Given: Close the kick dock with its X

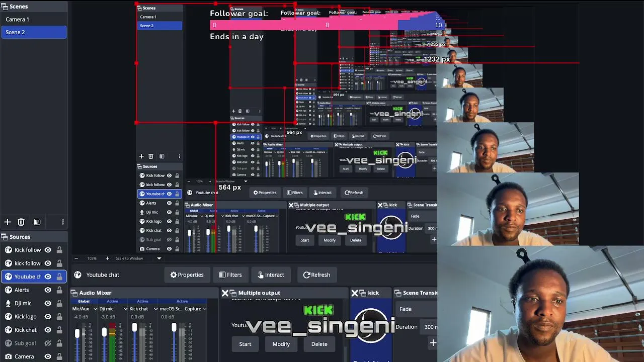Looking at the screenshot, I should coord(355,293).
